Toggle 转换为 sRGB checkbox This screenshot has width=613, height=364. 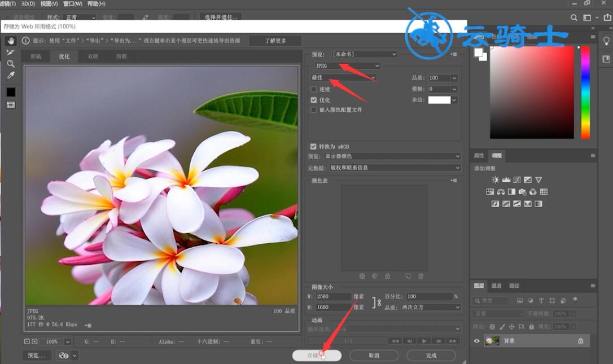pos(313,146)
